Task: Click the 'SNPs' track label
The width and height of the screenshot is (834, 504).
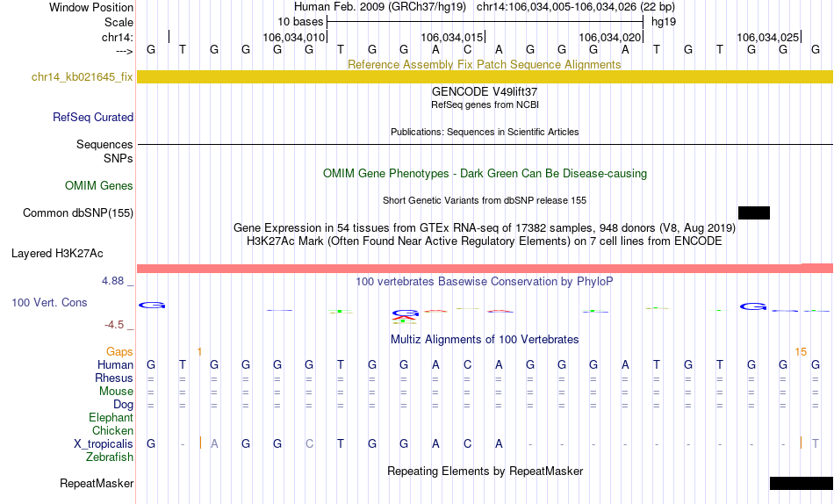Action: [x=119, y=159]
